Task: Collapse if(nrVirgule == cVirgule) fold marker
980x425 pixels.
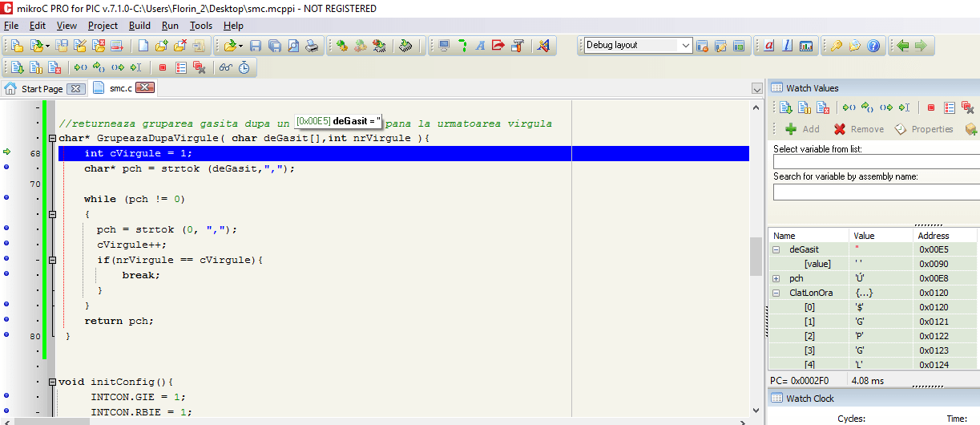Action: pos(52,260)
